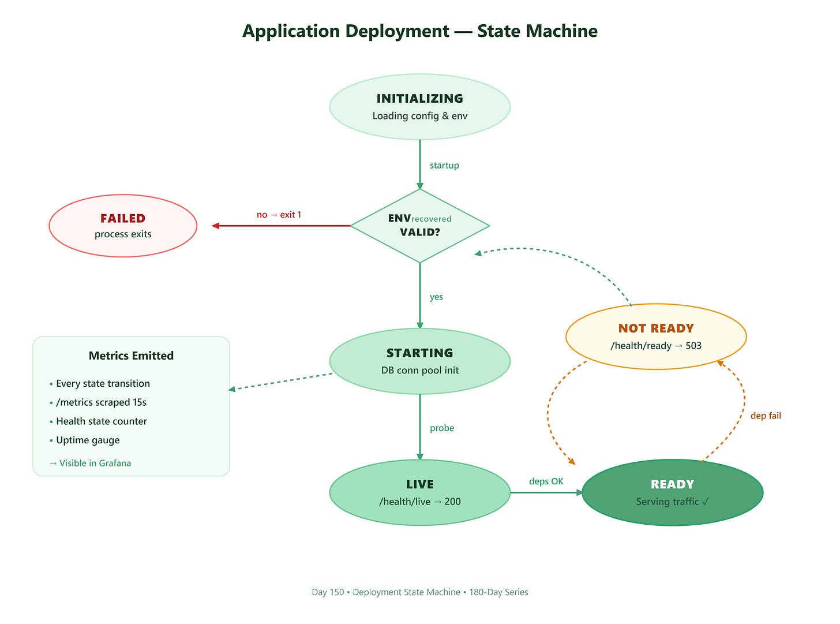The height and width of the screenshot is (624, 840).
Task: Select the READY state ellipse
Action: coord(673,492)
